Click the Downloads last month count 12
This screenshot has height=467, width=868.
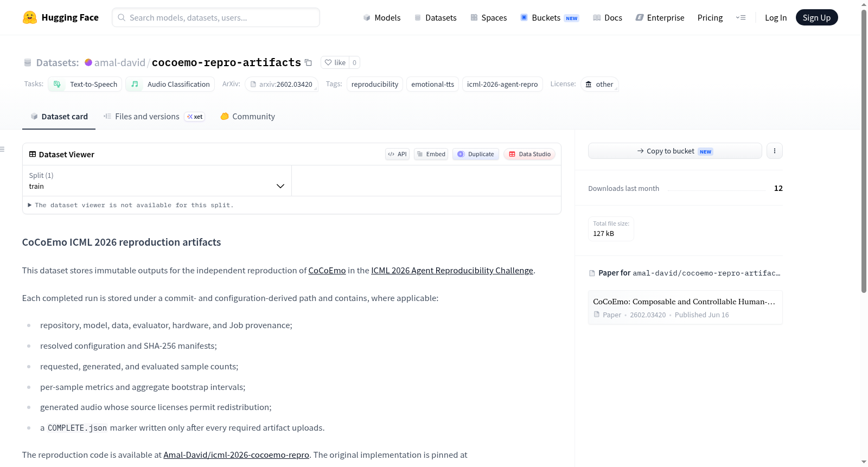(778, 188)
